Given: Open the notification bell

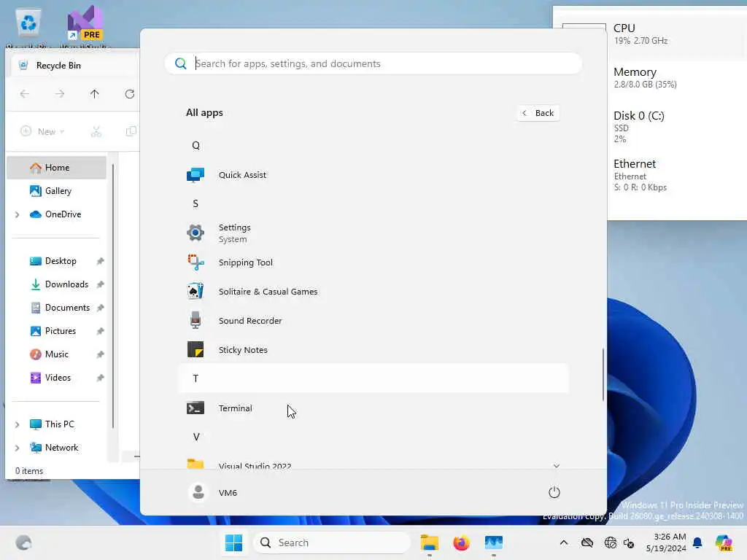Looking at the screenshot, I should (697, 542).
